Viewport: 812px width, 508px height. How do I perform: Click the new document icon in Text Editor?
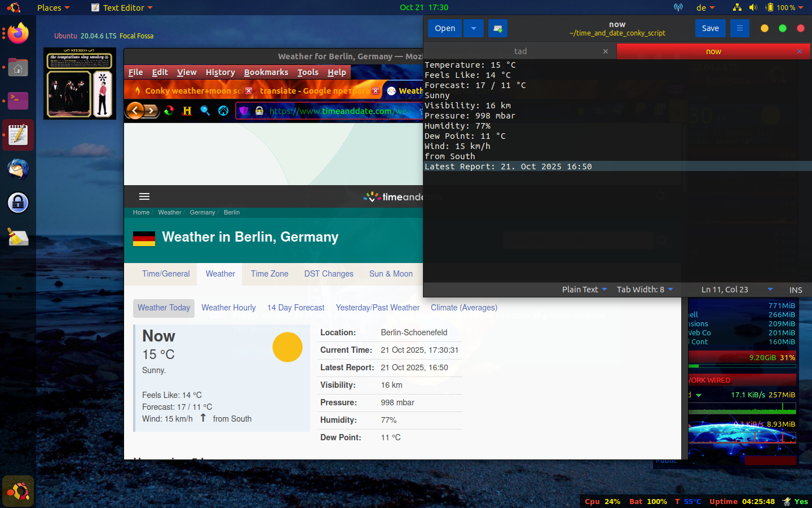[498, 28]
